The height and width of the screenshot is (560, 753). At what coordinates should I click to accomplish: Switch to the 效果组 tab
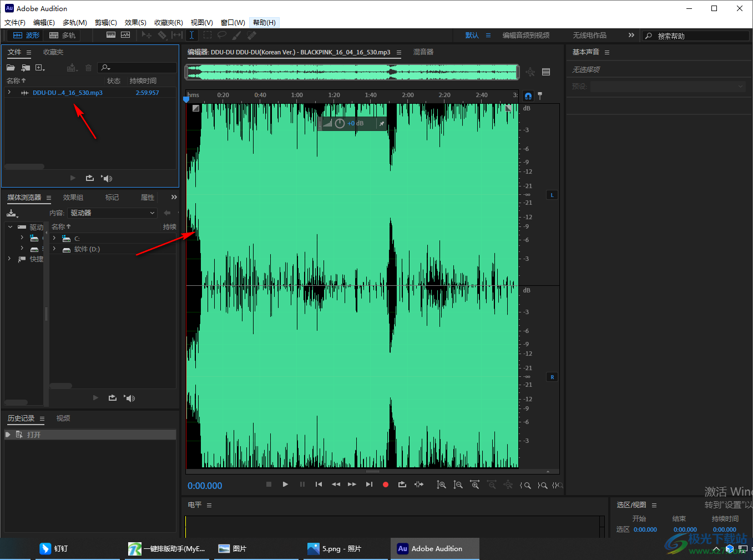click(x=73, y=198)
